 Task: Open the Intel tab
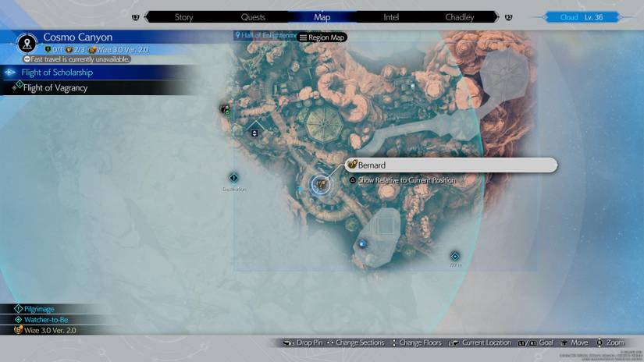[391, 17]
